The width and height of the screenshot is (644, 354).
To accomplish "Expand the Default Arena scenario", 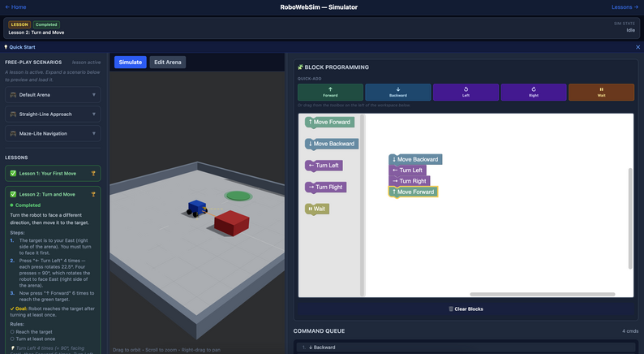I will point(53,94).
